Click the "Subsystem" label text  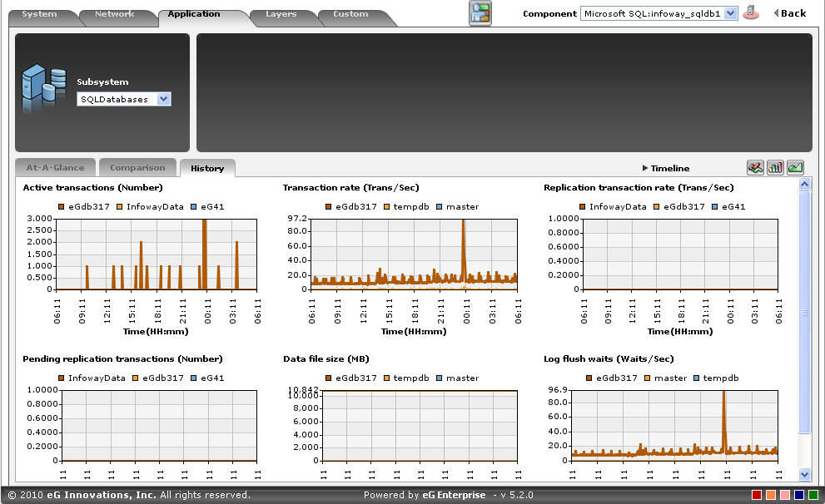[x=102, y=82]
